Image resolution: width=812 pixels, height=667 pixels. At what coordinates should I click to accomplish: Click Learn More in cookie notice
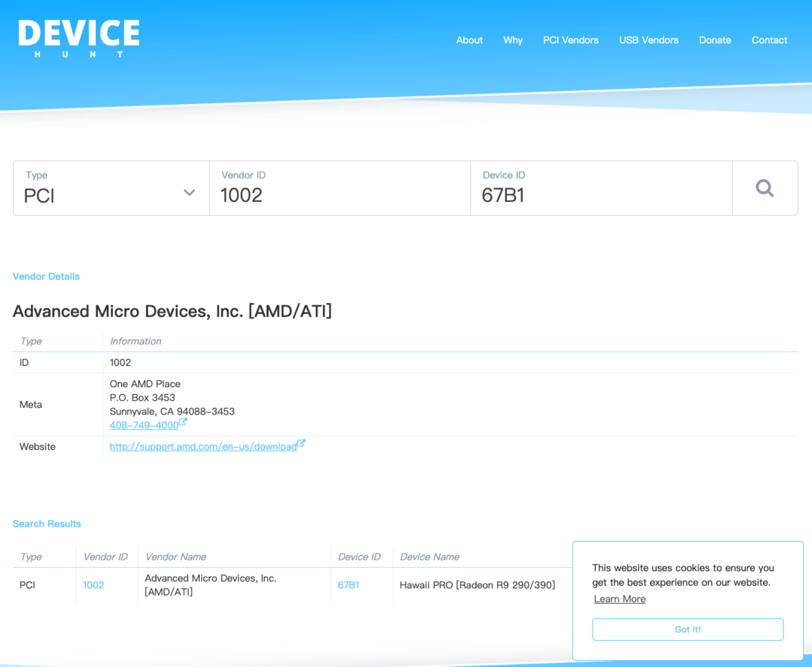pyautogui.click(x=620, y=599)
